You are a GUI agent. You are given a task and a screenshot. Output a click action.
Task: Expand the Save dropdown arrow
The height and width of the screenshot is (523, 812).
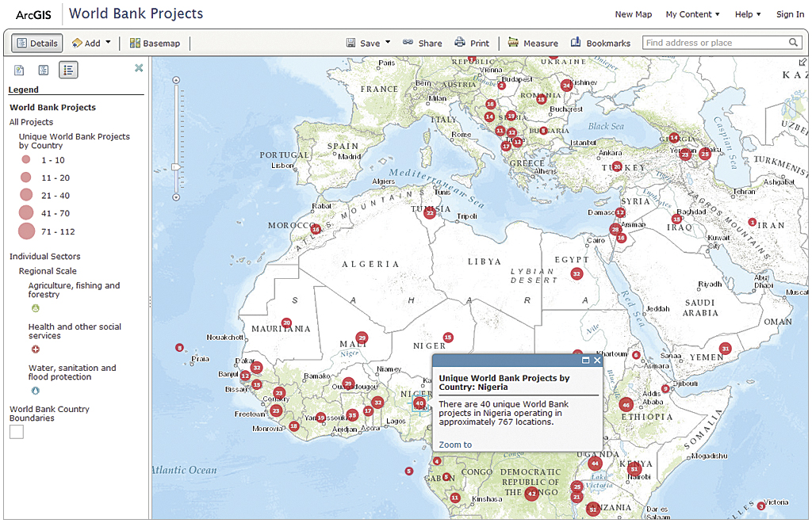click(x=388, y=43)
